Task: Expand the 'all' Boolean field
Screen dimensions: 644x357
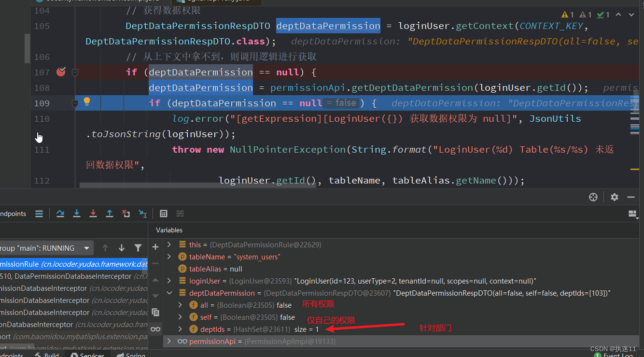Action: tap(180, 305)
